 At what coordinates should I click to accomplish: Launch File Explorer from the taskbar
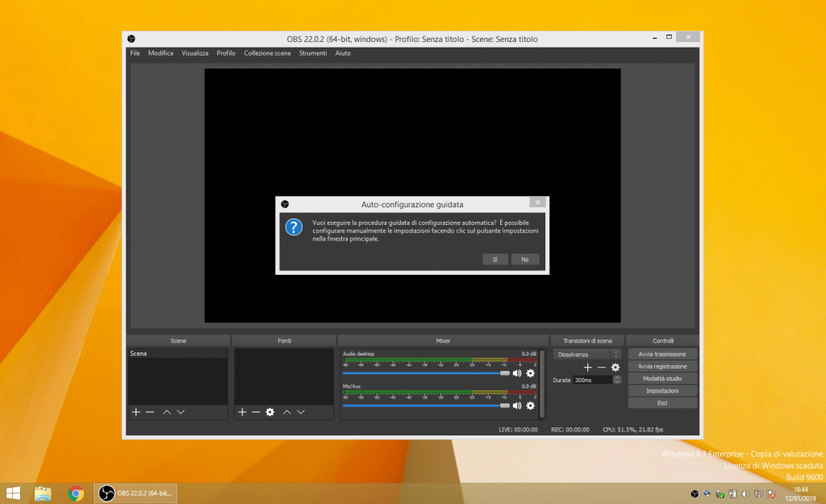[43, 493]
